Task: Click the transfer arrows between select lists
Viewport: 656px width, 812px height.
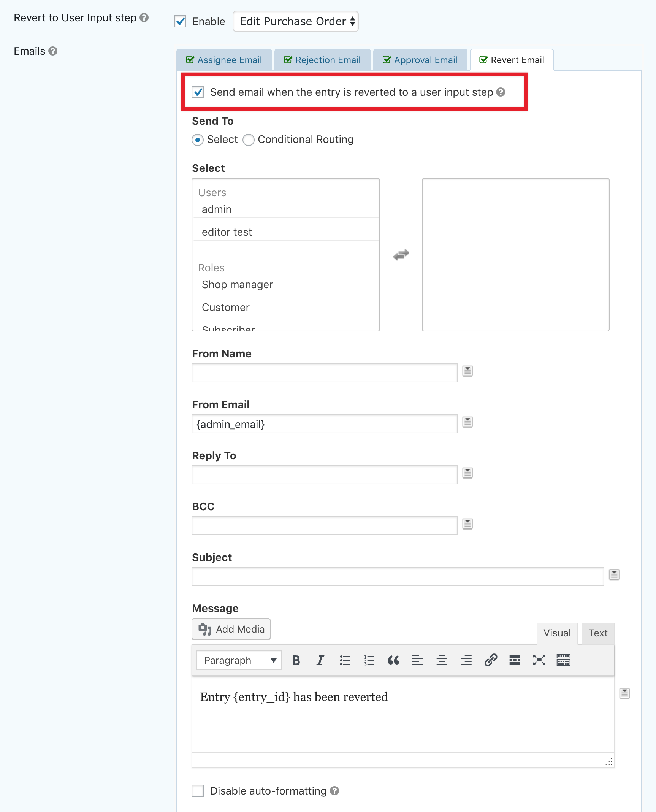Action: point(401,254)
